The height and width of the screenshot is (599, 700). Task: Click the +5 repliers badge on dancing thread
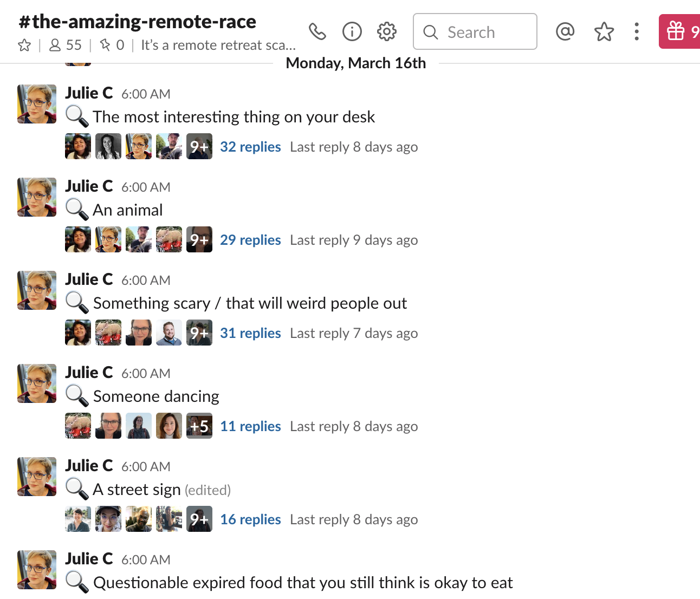[199, 426]
